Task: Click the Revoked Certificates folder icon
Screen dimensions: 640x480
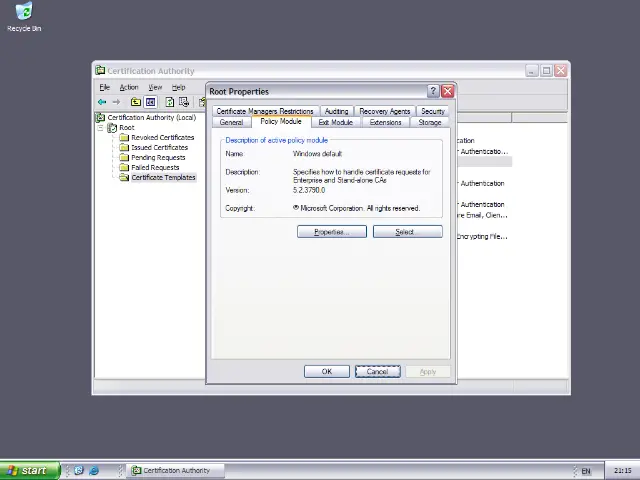Action: pyautogui.click(x=124, y=138)
